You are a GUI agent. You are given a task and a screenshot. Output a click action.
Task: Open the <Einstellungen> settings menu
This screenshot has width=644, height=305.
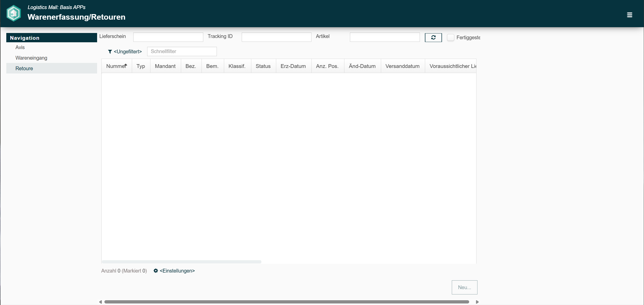(x=177, y=271)
